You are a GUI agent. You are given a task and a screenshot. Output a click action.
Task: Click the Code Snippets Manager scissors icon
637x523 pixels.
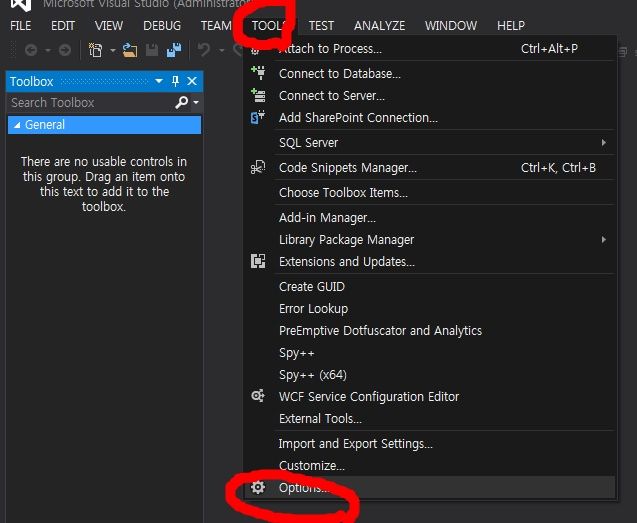click(258, 167)
